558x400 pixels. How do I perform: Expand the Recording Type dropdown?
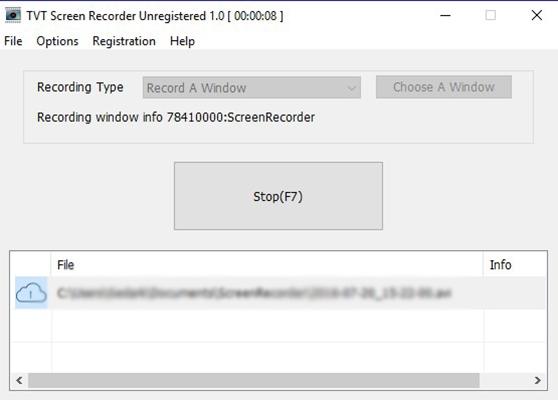click(x=252, y=88)
